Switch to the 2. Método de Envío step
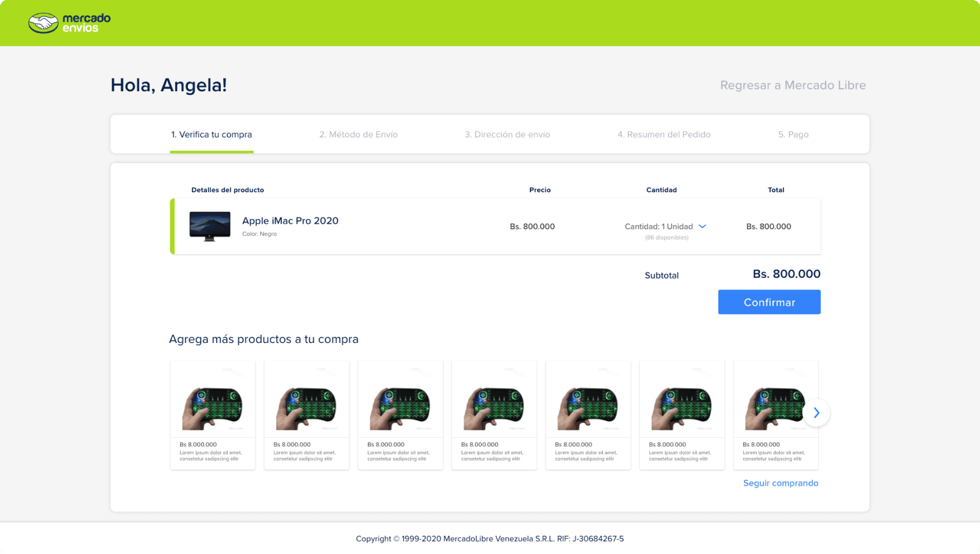This screenshot has width=980, height=554. [x=358, y=134]
